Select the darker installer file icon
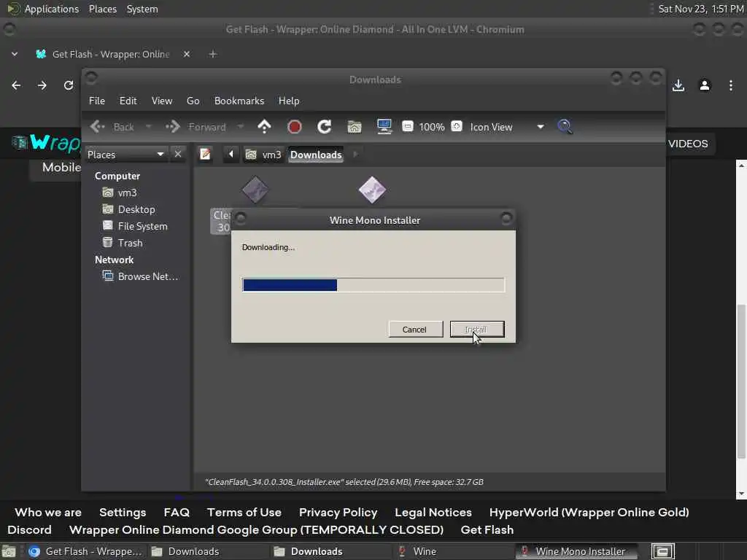747x560 pixels. pyautogui.click(x=255, y=190)
